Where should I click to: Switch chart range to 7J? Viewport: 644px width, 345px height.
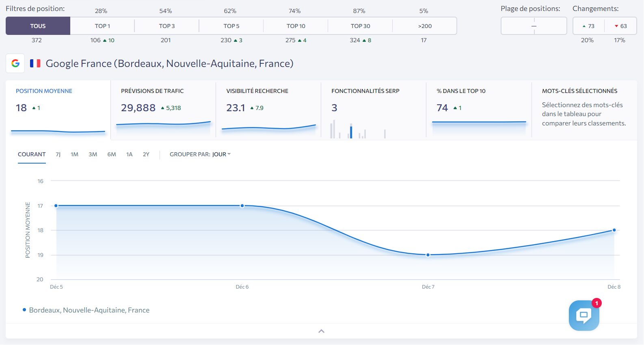[58, 155]
